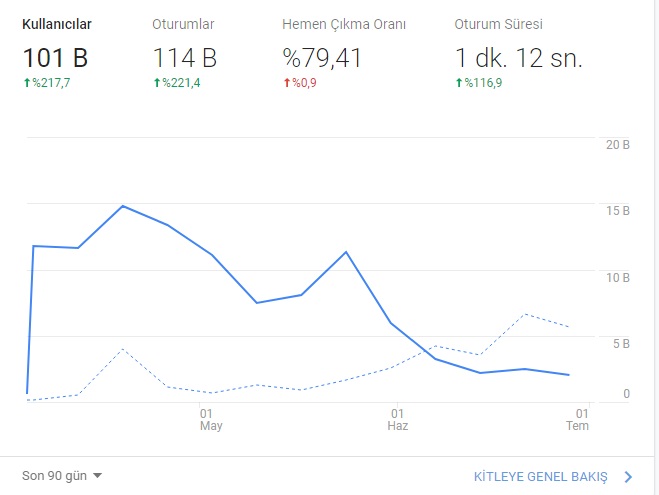This screenshot has height=495, width=659.
Task: Click the 114 B sessions value
Action: click(185, 58)
